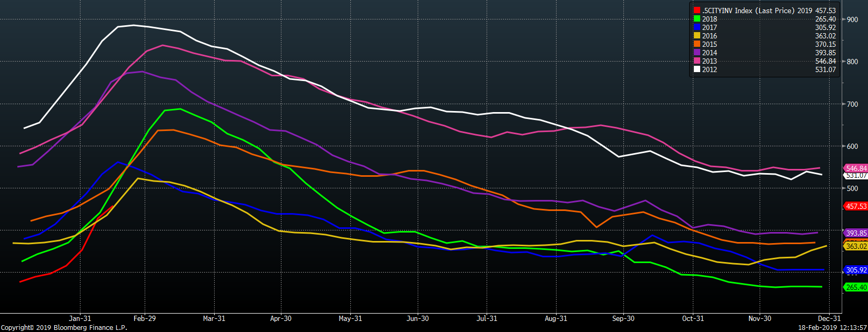Click the 900 value on the y-axis
Image resolution: width=868 pixels, height=332 pixels.
(852, 19)
